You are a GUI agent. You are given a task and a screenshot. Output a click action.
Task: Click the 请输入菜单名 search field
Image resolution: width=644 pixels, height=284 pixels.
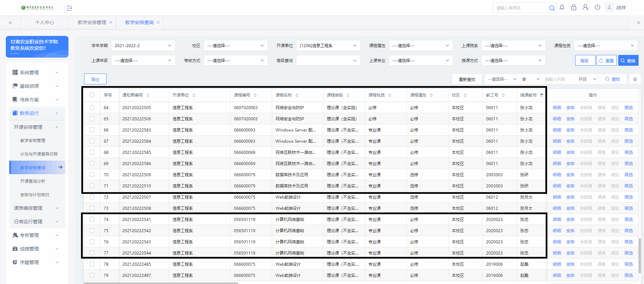pos(520,8)
